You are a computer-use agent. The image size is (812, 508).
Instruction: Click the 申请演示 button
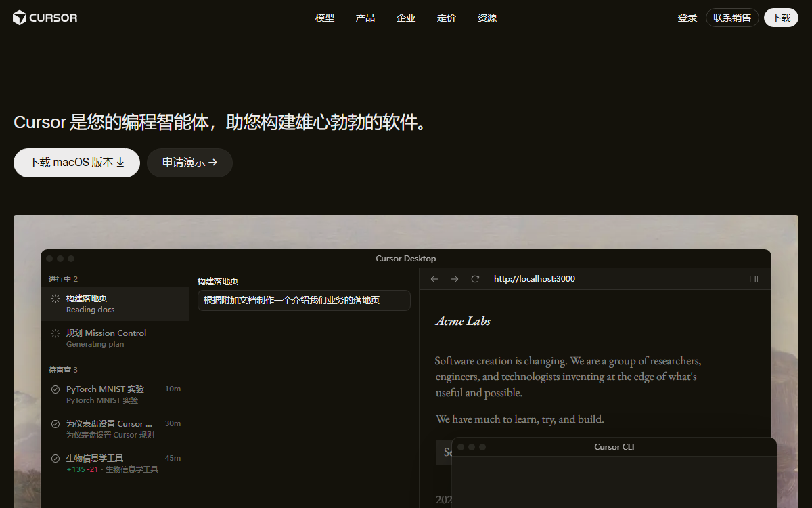click(189, 163)
